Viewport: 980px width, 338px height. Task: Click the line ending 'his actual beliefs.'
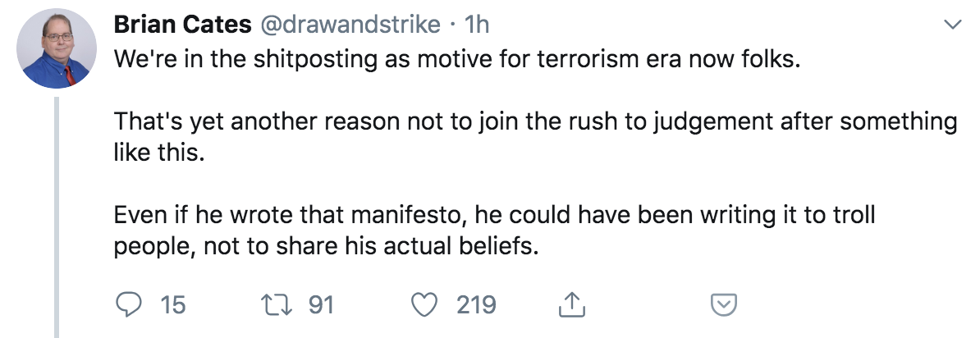(326, 246)
